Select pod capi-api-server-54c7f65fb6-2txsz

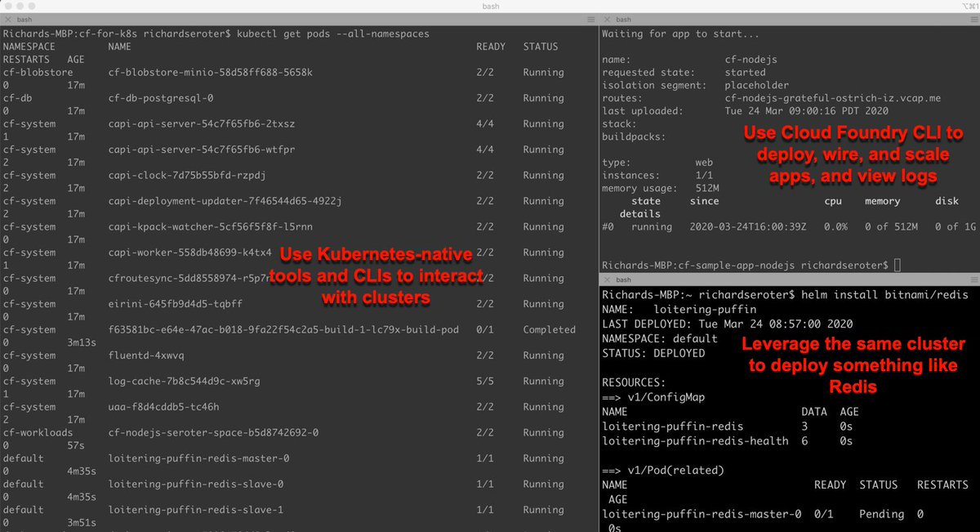coord(201,124)
